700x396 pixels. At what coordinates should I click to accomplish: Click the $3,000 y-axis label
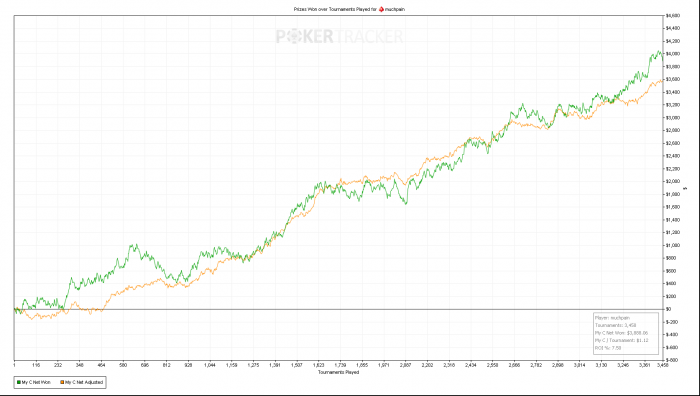[x=672, y=118]
